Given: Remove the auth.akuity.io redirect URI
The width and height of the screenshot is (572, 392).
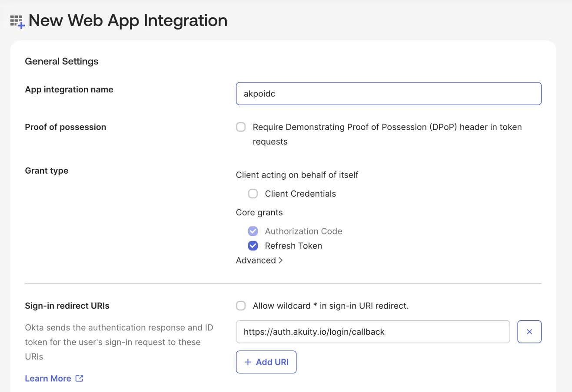Looking at the screenshot, I should [x=529, y=332].
